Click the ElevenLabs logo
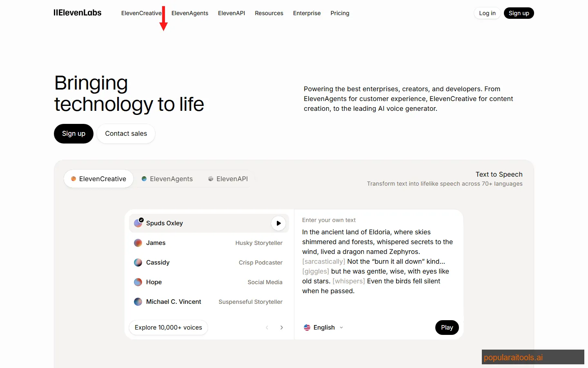Image resolution: width=588 pixels, height=368 pixels. click(x=77, y=13)
